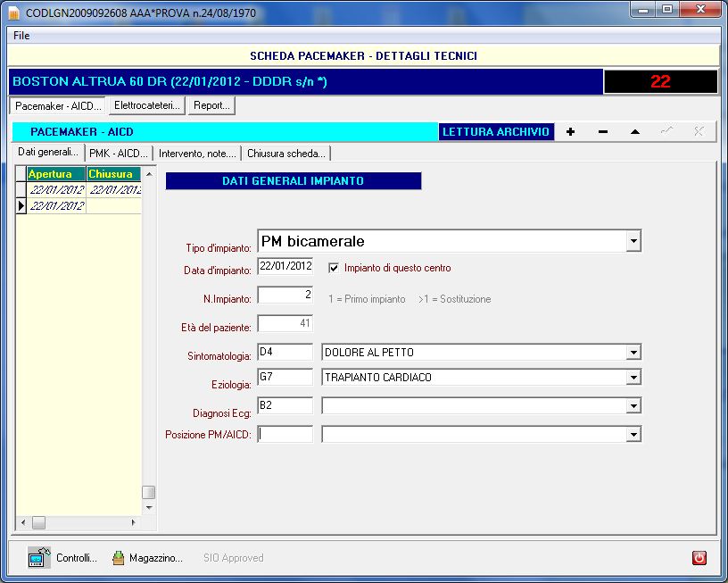Image resolution: width=728 pixels, height=583 pixels.
Task: Click the red power exit icon
Action: (x=699, y=557)
